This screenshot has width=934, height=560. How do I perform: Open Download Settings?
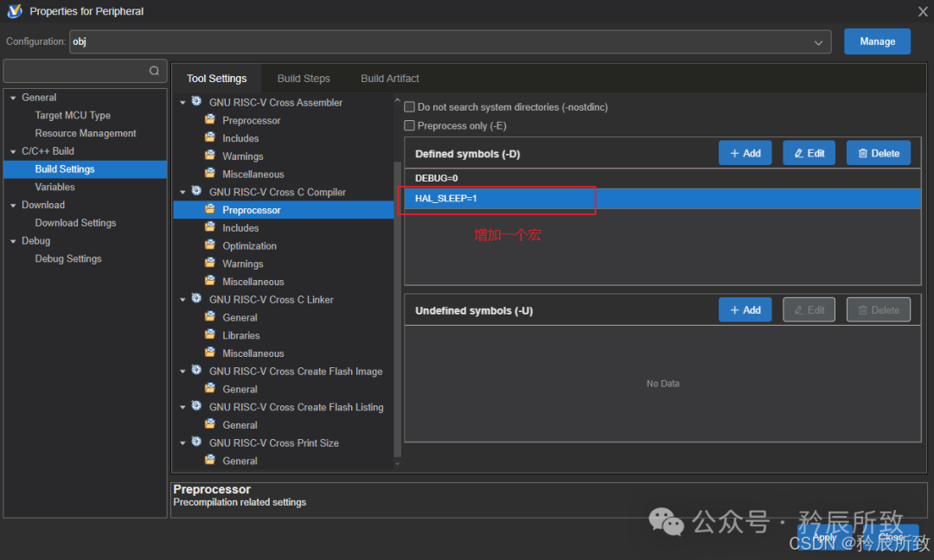(x=75, y=223)
